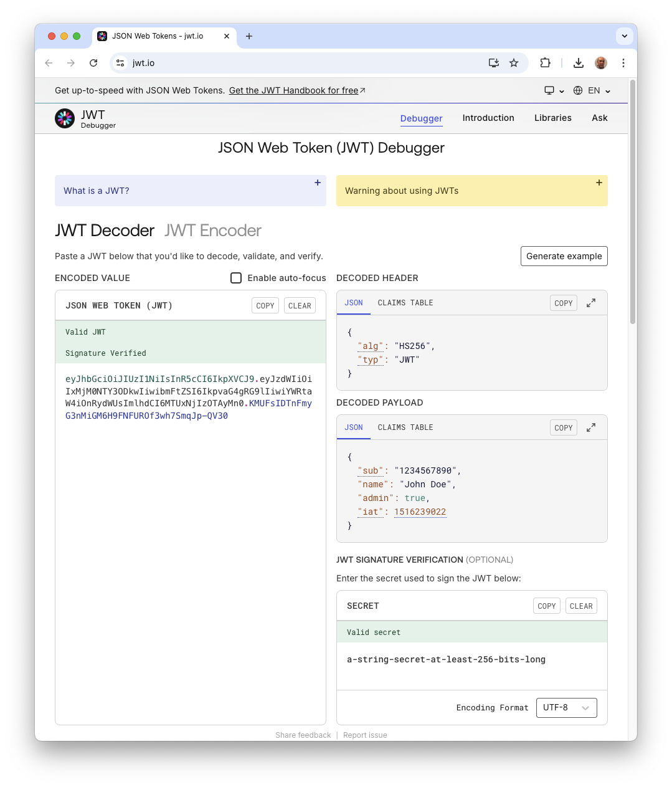Image resolution: width=672 pixels, height=787 pixels.
Task: Close the JSON Web Tokens tab
Action: click(227, 36)
